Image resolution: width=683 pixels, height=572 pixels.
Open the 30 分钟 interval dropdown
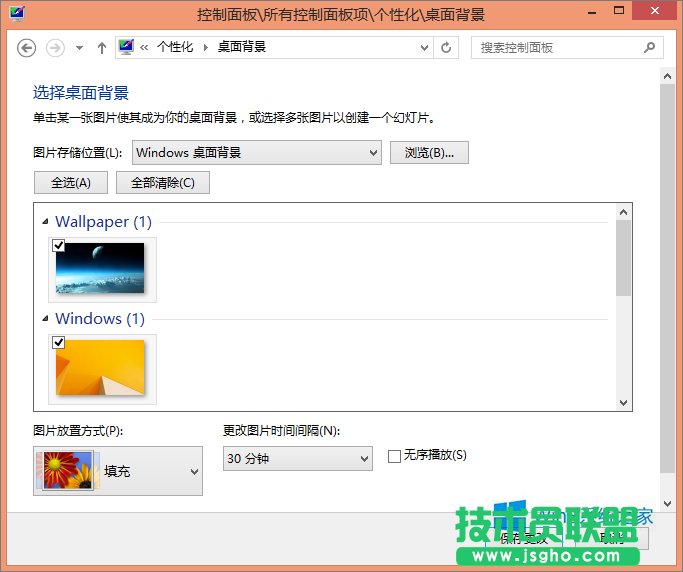point(298,458)
